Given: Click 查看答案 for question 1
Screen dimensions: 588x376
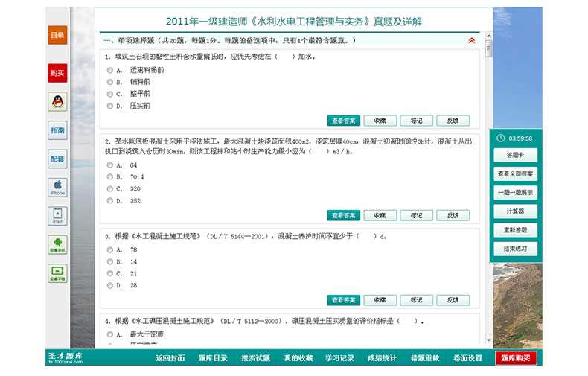Looking at the screenshot, I should click(343, 121).
